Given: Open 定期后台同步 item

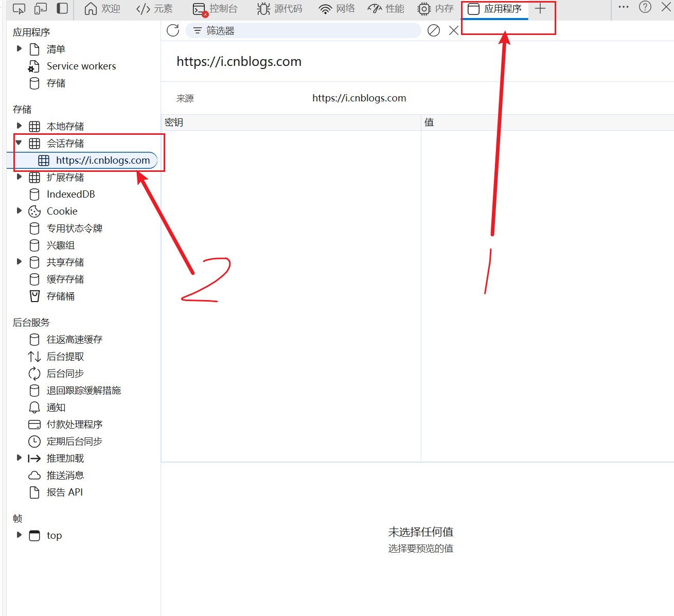Looking at the screenshot, I should click(x=75, y=441).
